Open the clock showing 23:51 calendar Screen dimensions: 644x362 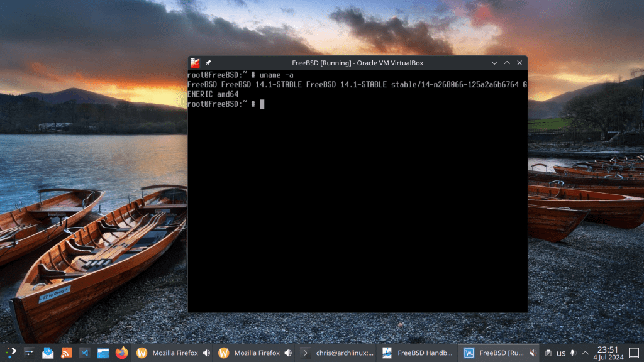pyautogui.click(x=607, y=353)
